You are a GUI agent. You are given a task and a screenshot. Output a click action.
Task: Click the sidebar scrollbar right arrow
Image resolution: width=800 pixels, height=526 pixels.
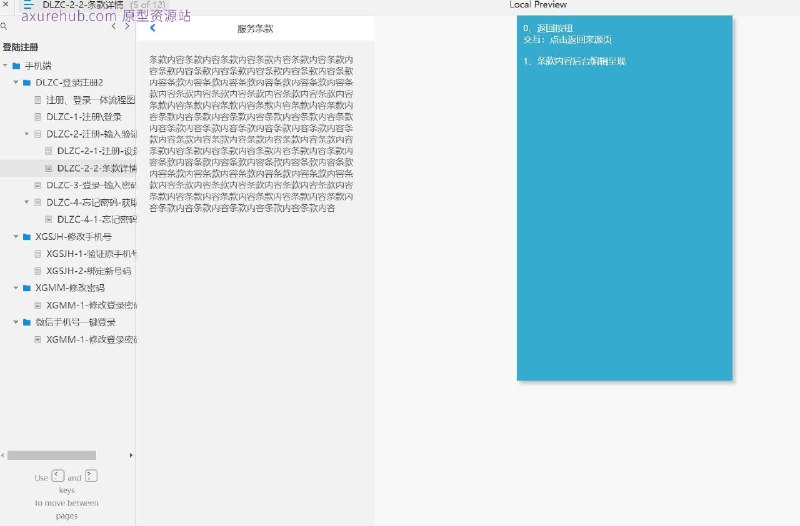pos(131,455)
